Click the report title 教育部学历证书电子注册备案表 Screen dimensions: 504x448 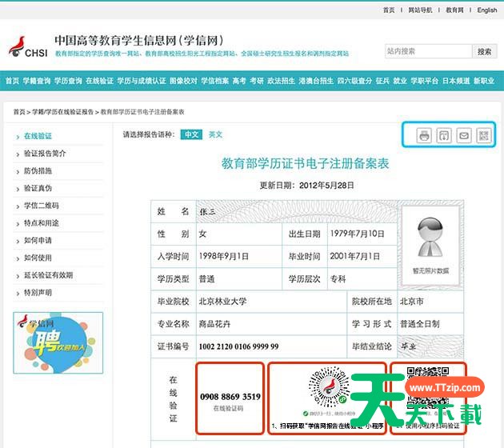[305, 163]
